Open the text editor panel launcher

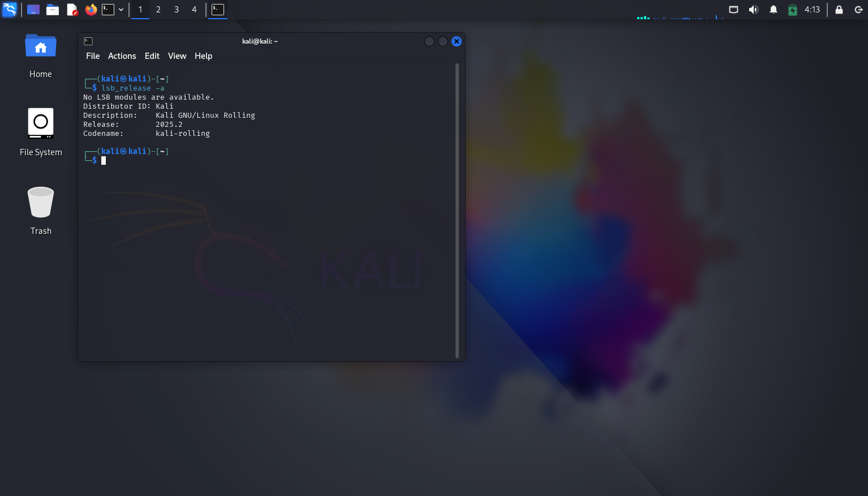tap(72, 10)
